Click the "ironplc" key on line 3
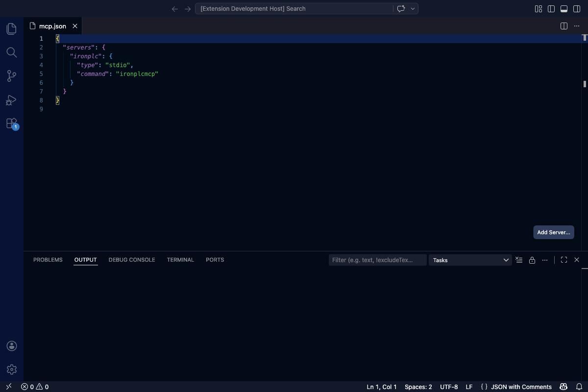 86,56
